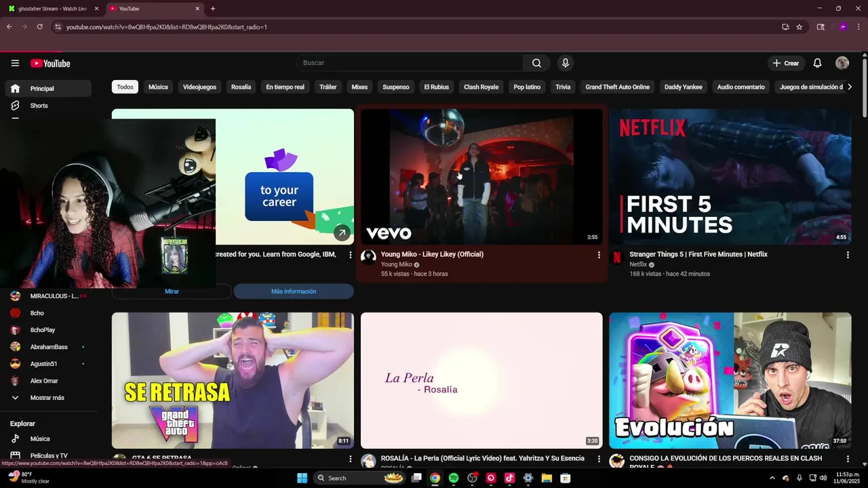Select the Videojuegos filter chip
The width and height of the screenshot is (868, 488).
199,87
